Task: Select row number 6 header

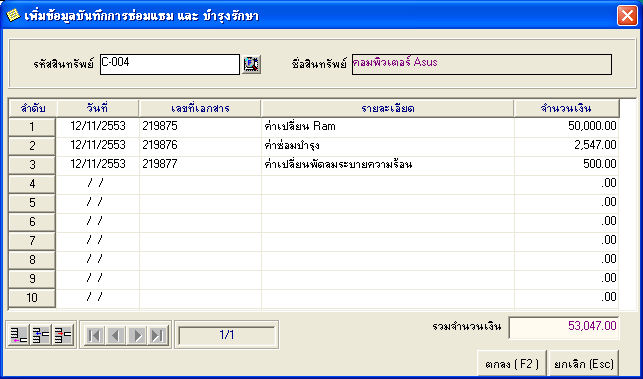Action: [x=32, y=222]
